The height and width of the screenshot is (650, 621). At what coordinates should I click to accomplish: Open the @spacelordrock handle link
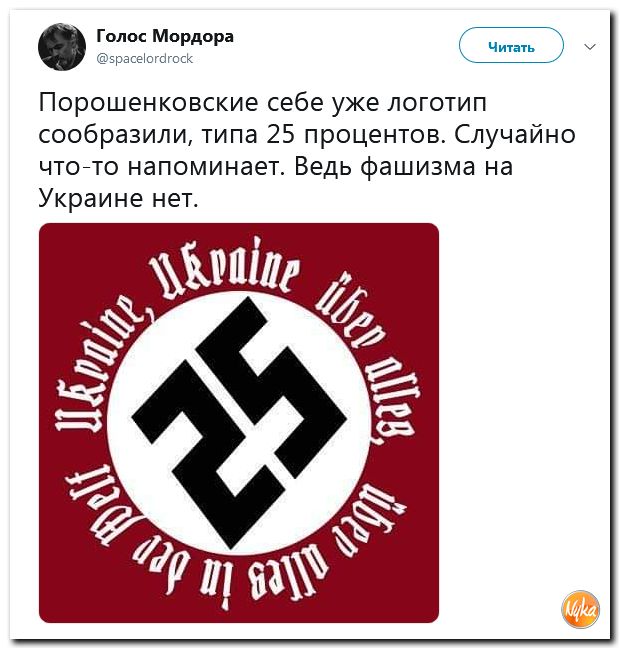click(144, 58)
